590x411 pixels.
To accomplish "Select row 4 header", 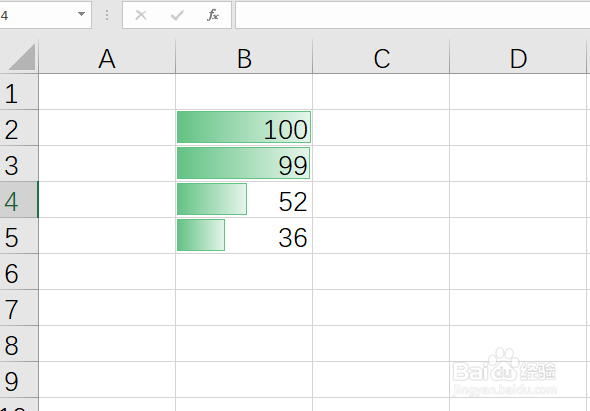I will pyautogui.click(x=19, y=200).
